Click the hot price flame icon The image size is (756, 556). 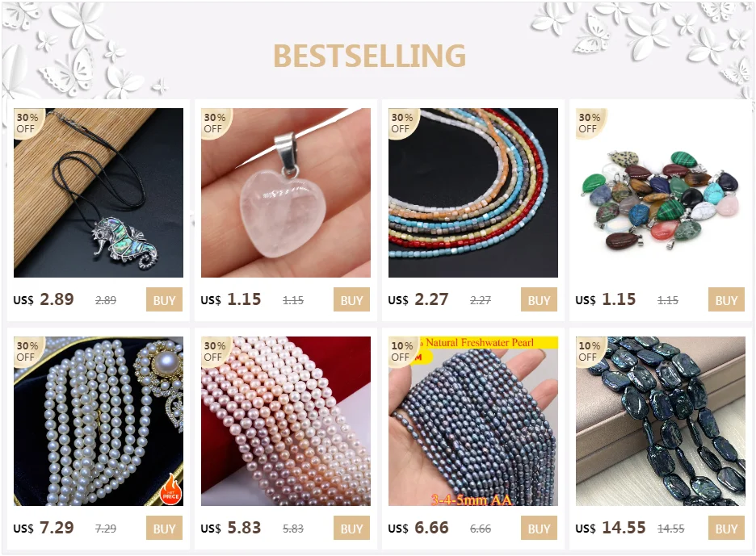171,490
